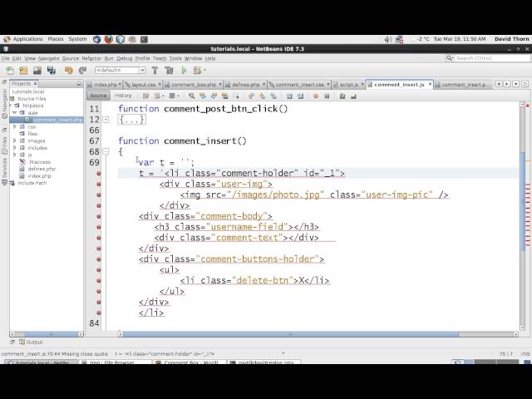Open the Places menu in top panel
Screen dimensions: 532x399
pyautogui.click(x=56, y=39)
